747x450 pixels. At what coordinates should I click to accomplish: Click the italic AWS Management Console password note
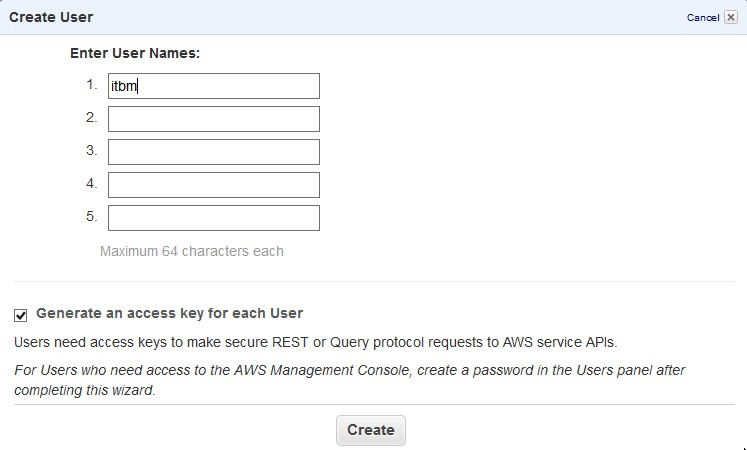pyautogui.click(x=349, y=379)
